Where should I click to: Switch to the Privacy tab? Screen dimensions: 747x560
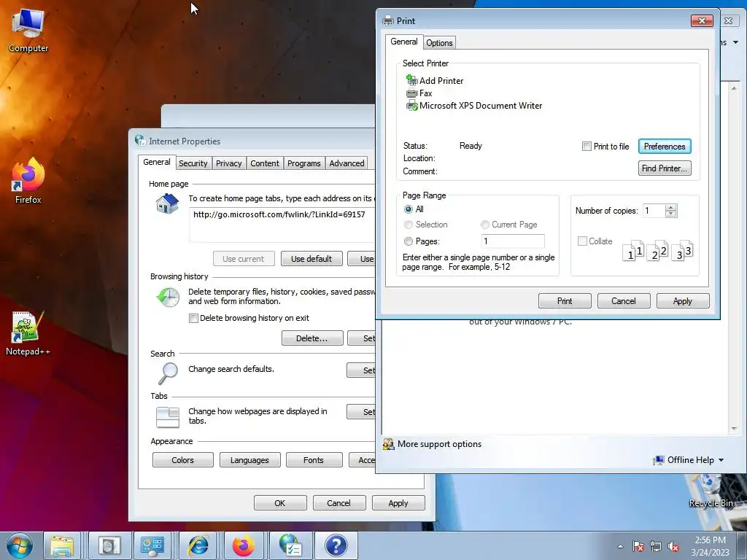(x=228, y=163)
